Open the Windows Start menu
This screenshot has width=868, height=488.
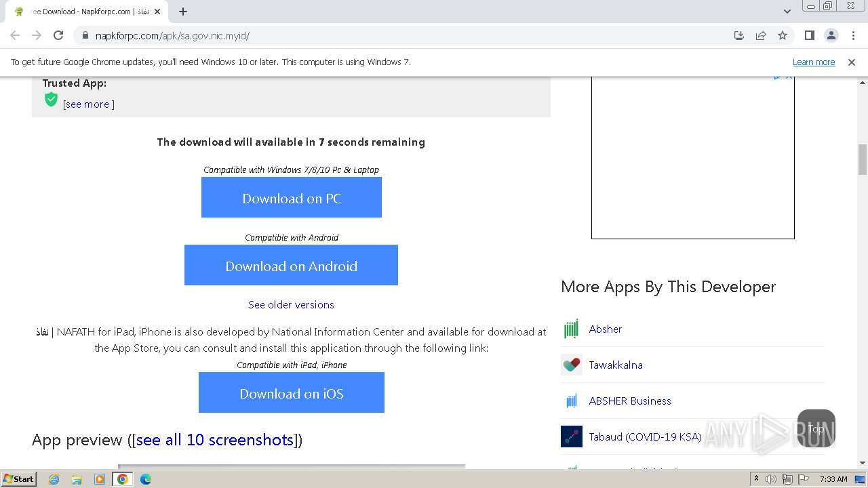(18, 479)
